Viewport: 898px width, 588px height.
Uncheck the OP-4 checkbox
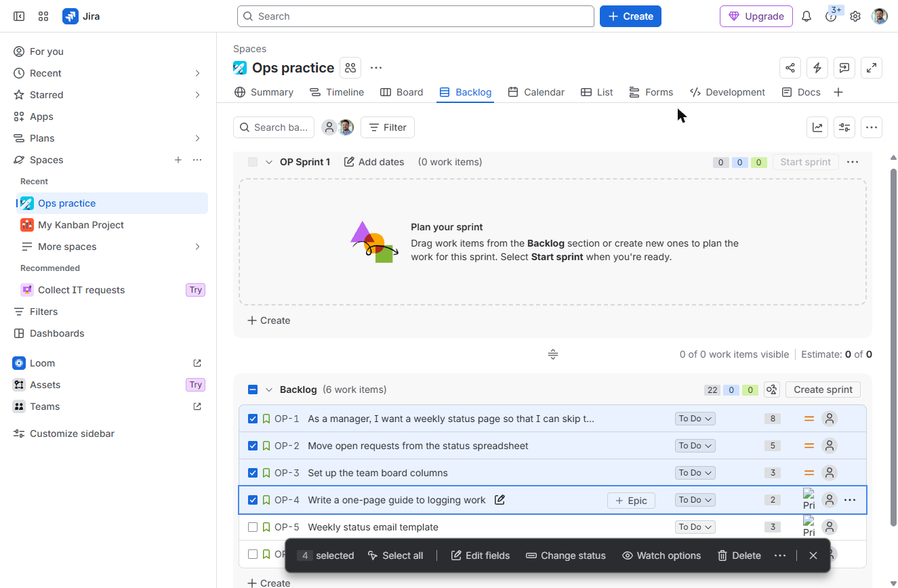(253, 500)
